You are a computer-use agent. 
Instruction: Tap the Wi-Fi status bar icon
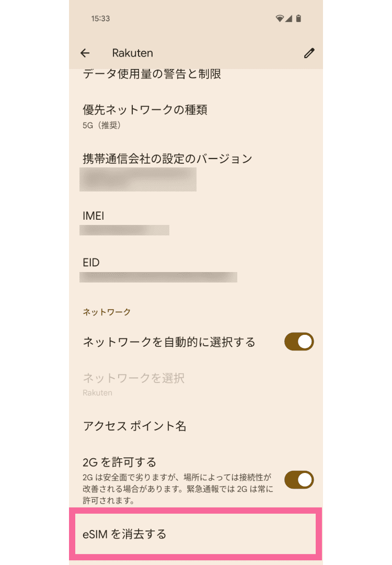click(x=280, y=18)
